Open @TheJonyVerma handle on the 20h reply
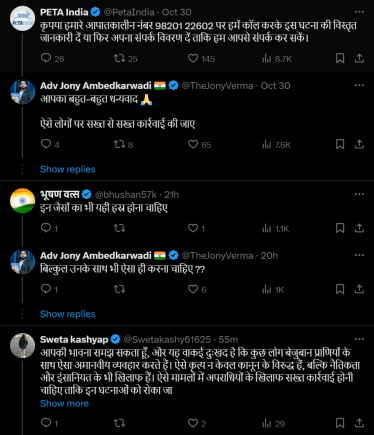The width and height of the screenshot is (374, 435). (x=217, y=256)
